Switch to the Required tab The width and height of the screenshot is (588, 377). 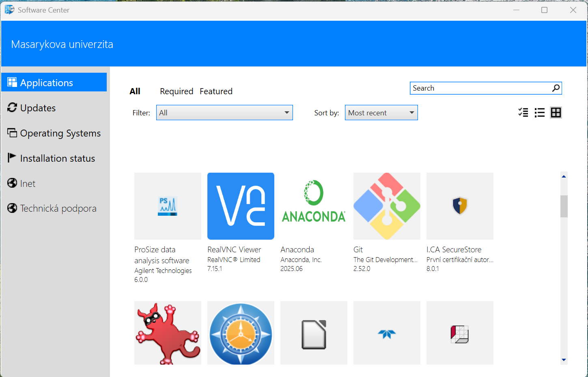click(x=177, y=91)
